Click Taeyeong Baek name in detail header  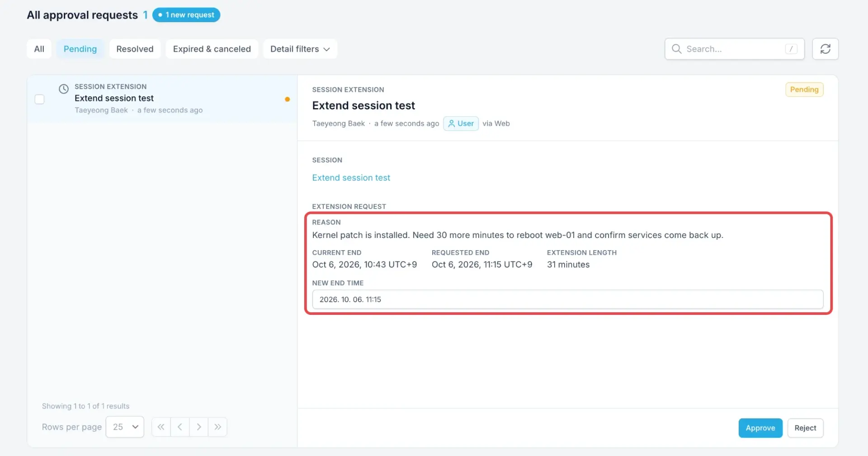338,123
